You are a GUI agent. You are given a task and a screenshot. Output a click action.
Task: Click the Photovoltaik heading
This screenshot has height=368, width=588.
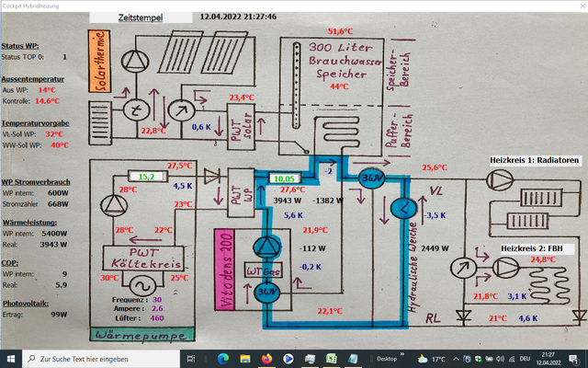pos(26,304)
